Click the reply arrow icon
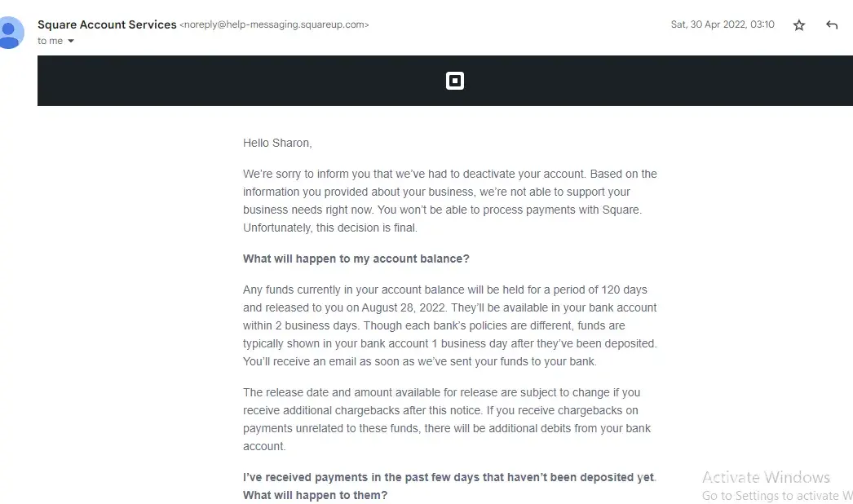 (832, 25)
